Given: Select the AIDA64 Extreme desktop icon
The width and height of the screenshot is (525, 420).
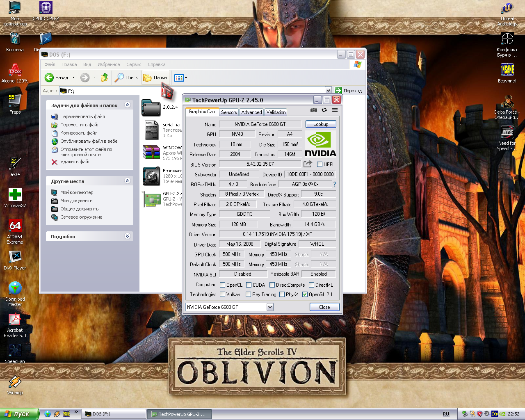Looking at the screenshot, I should point(15,226).
